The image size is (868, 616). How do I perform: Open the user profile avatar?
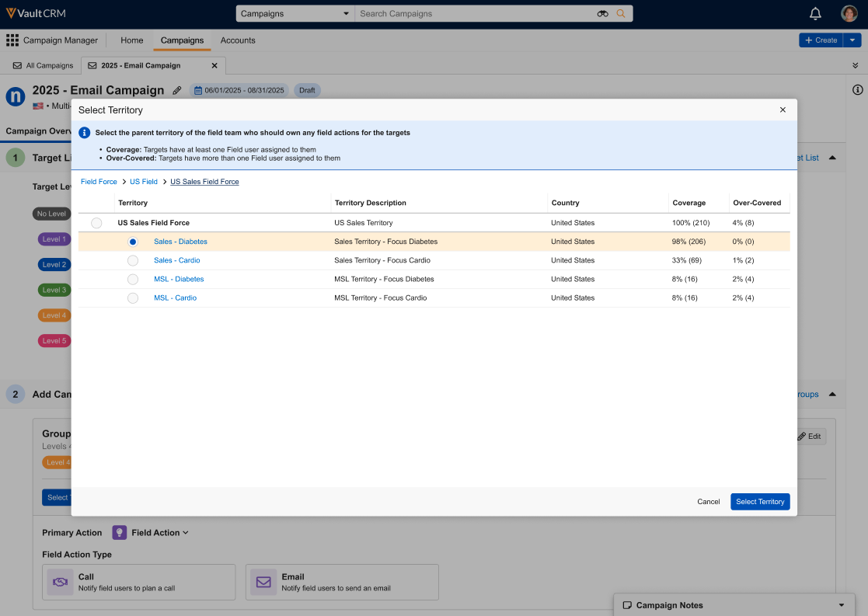[849, 14]
